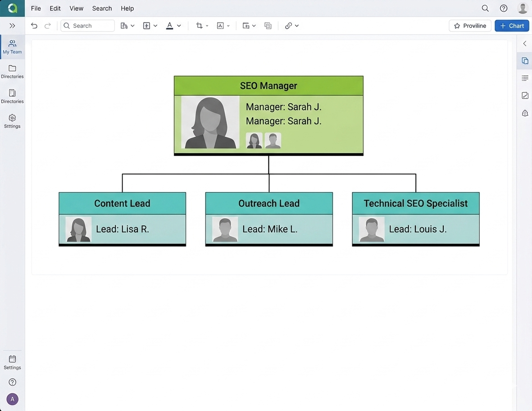Image resolution: width=532 pixels, height=411 pixels.
Task: Click the small male avatar in SEO Manager card
Action: pyautogui.click(x=273, y=141)
